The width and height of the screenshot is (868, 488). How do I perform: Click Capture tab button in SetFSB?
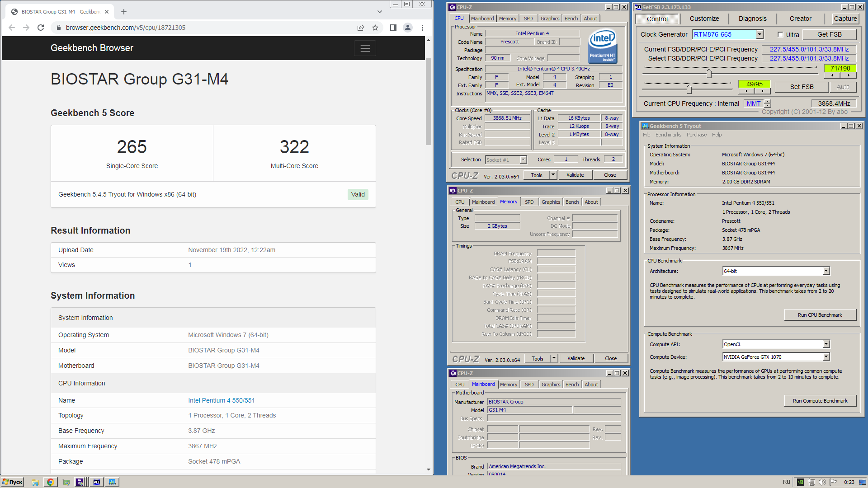point(845,19)
